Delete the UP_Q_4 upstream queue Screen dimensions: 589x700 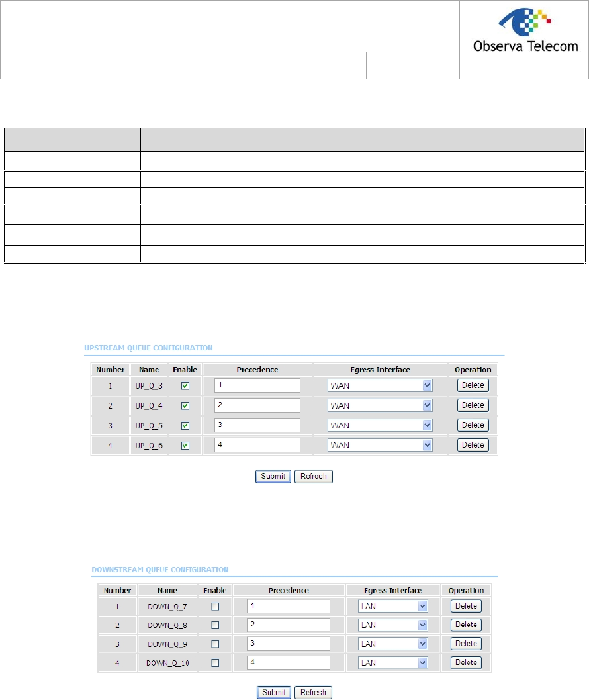point(473,405)
